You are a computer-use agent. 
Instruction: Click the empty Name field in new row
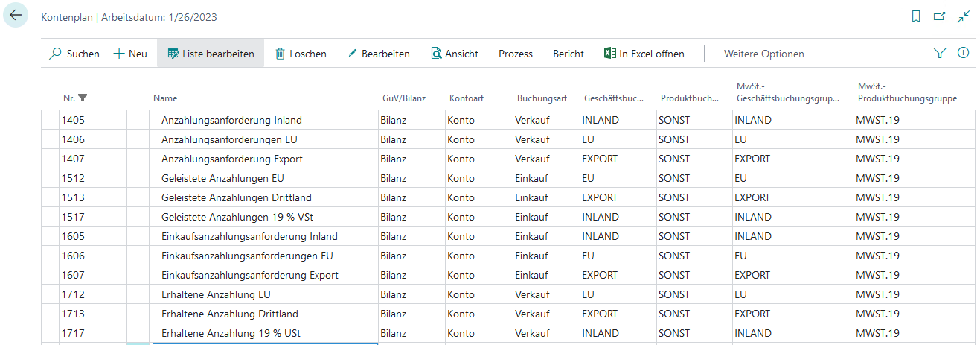point(264,344)
